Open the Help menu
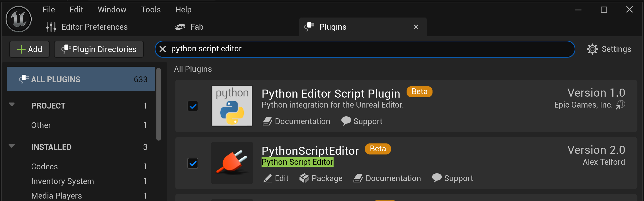This screenshot has height=201, width=644. coord(183,10)
